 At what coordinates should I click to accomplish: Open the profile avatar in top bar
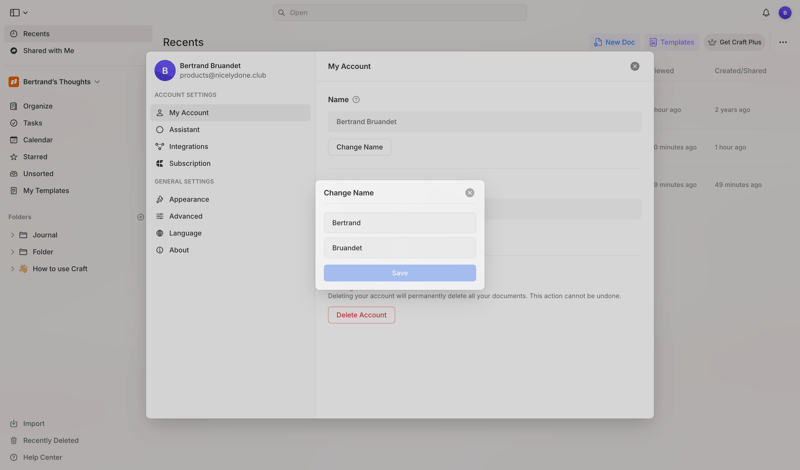[x=785, y=13]
